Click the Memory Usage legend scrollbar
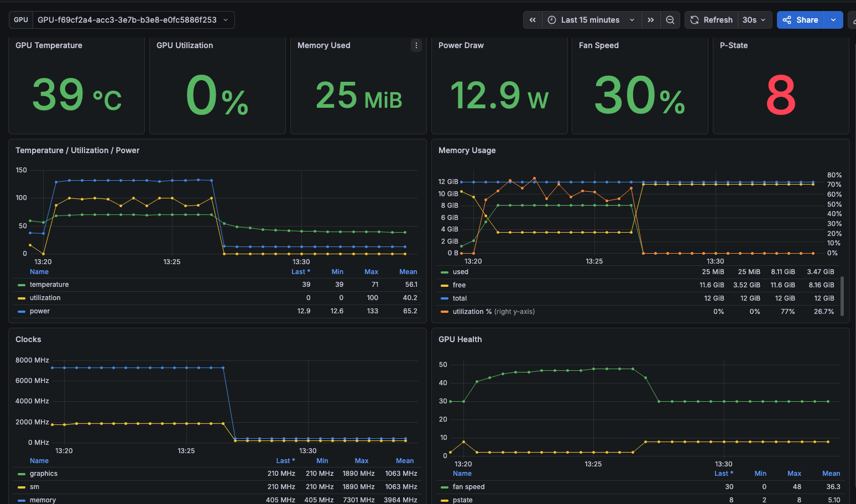Image resolution: width=856 pixels, height=504 pixels. coord(842,296)
